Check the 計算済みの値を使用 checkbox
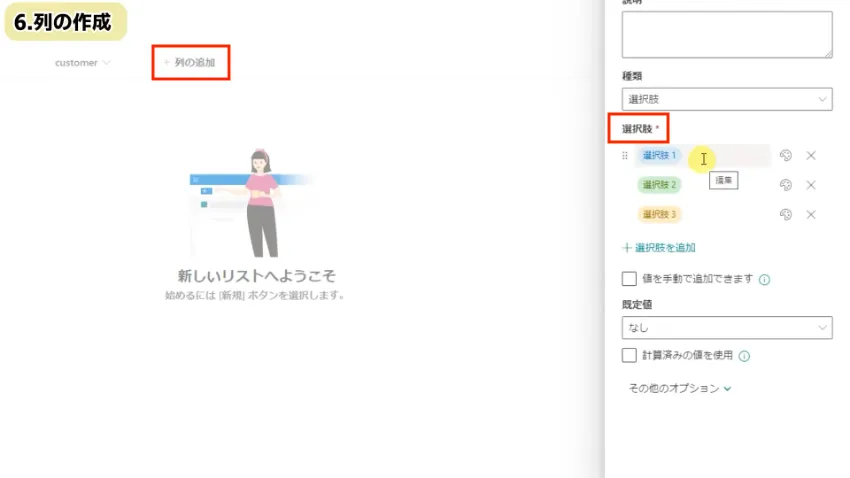Viewport: 850px width, 478px height. point(629,355)
